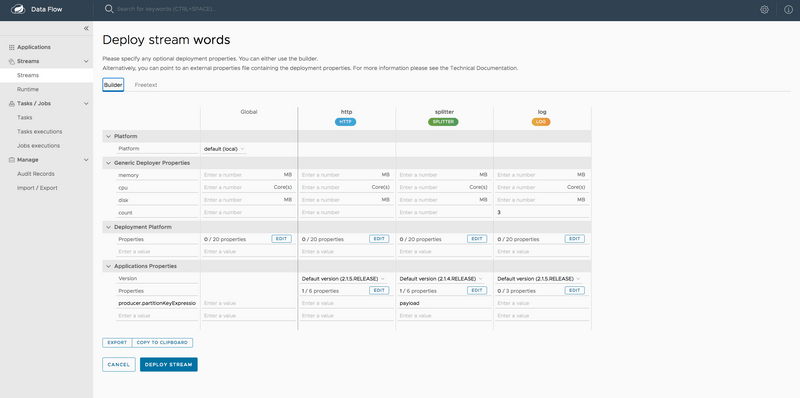Click the log count input field
The image size is (800, 398).
tap(541, 212)
